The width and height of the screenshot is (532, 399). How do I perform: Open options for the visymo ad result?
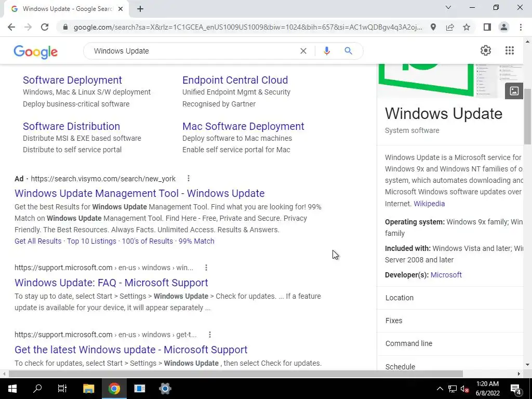coord(189,179)
